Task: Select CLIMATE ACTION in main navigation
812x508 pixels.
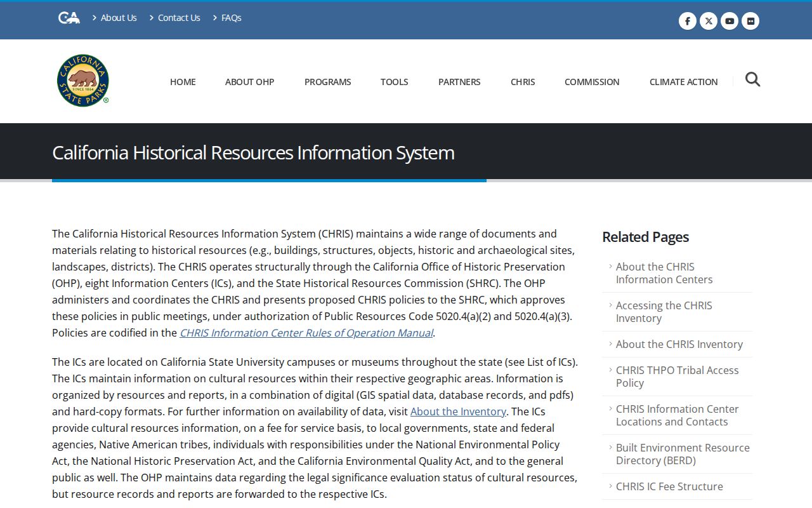Action: pos(684,82)
